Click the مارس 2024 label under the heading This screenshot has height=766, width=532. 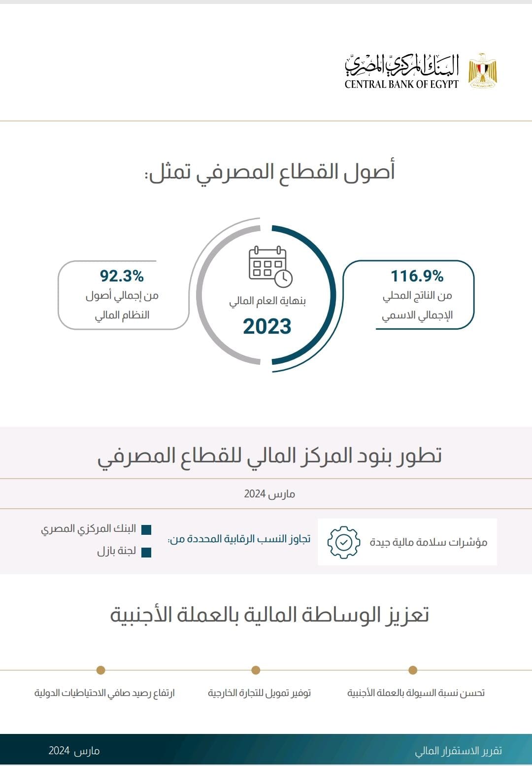[269, 494]
